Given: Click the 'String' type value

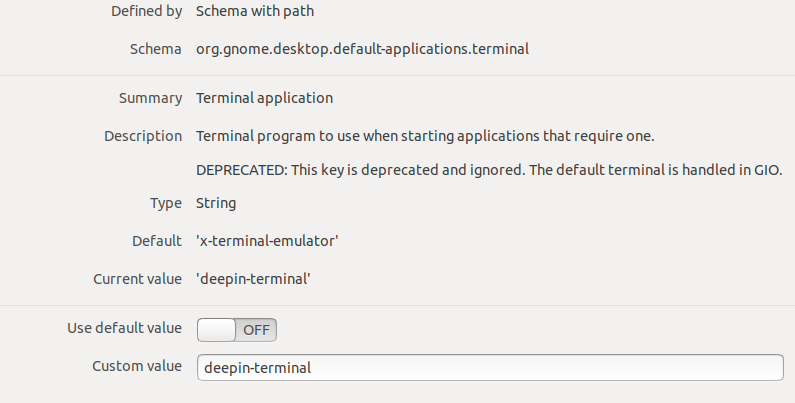Looking at the screenshot, I should coord(216,203).
